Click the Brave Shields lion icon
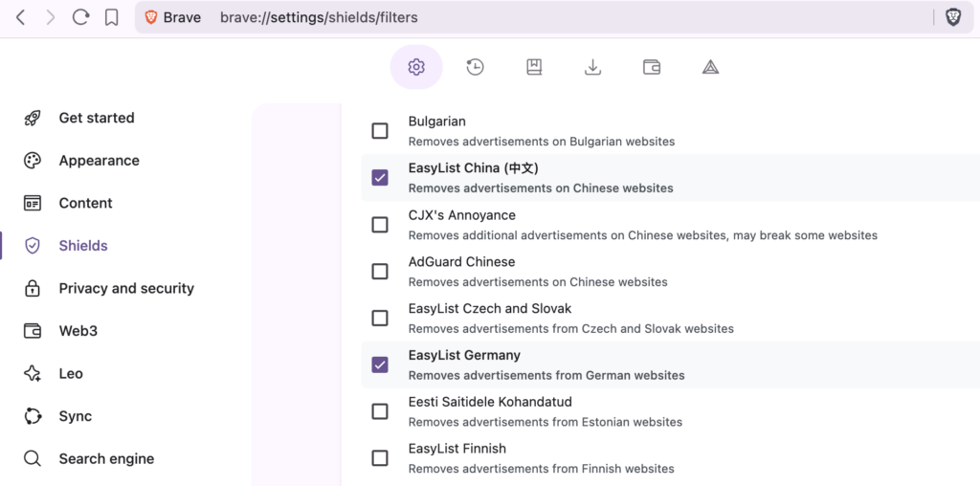 tap(953, 17)
